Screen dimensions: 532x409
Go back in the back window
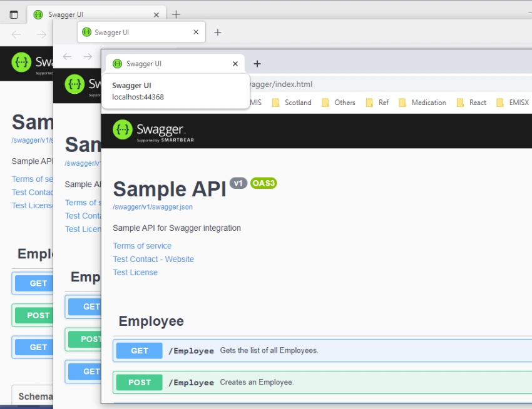pos(16,34)
